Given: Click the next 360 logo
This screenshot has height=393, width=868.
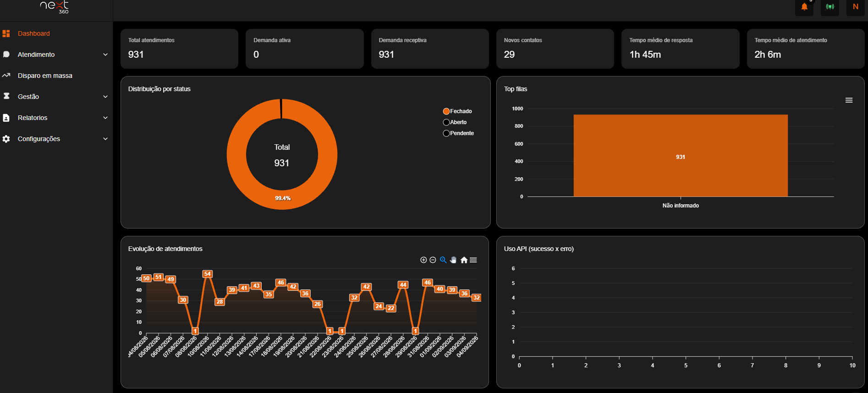Looking at the screenshot, I should point(55,7).
